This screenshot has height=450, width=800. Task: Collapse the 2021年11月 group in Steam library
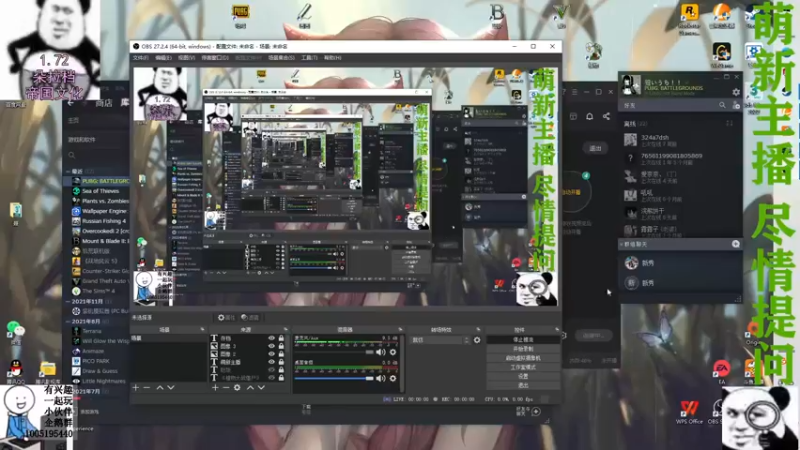[x=68, y=302]
